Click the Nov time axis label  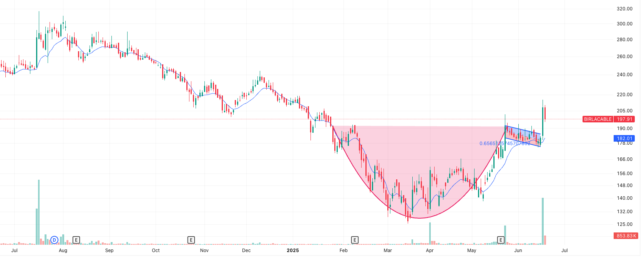(204, 251)
